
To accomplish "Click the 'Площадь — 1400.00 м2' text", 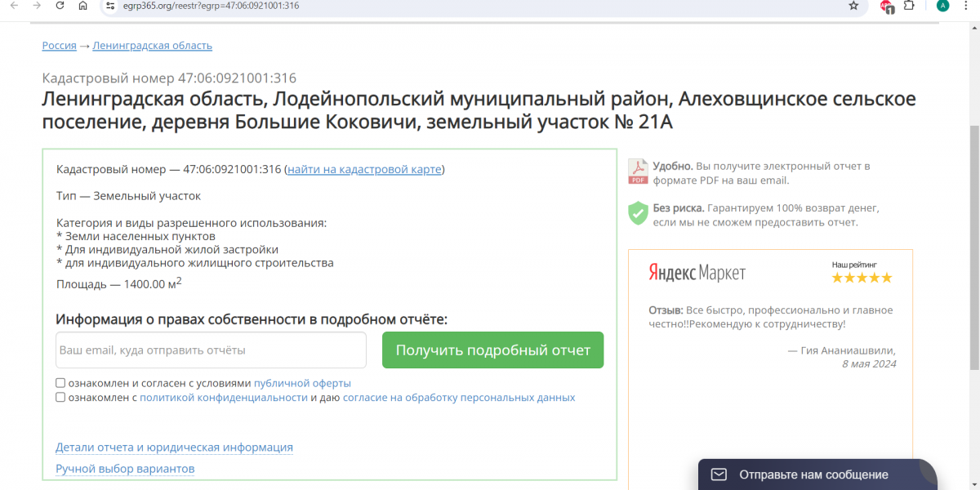I will (x=119, y=283).
